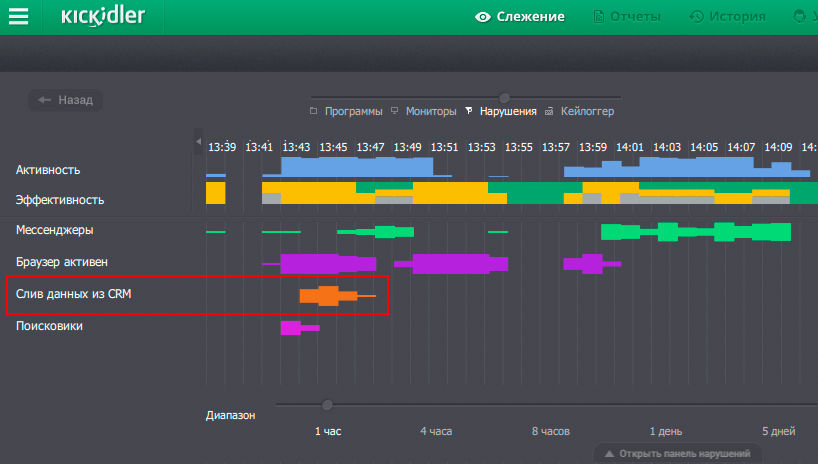Screen dimensions: 818x464
Task: Expand the Открыть панель нарушений panel
Action: click(677, 454)
